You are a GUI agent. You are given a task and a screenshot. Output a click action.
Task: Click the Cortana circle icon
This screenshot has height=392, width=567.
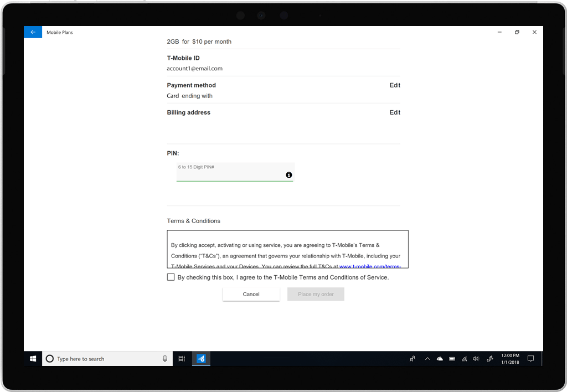coord(50,359)
